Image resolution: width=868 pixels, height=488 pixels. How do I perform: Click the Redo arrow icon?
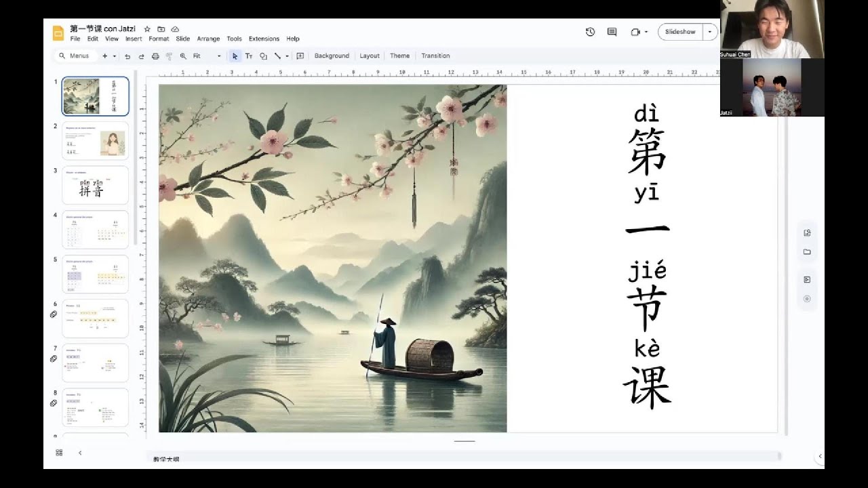point(141,56)
